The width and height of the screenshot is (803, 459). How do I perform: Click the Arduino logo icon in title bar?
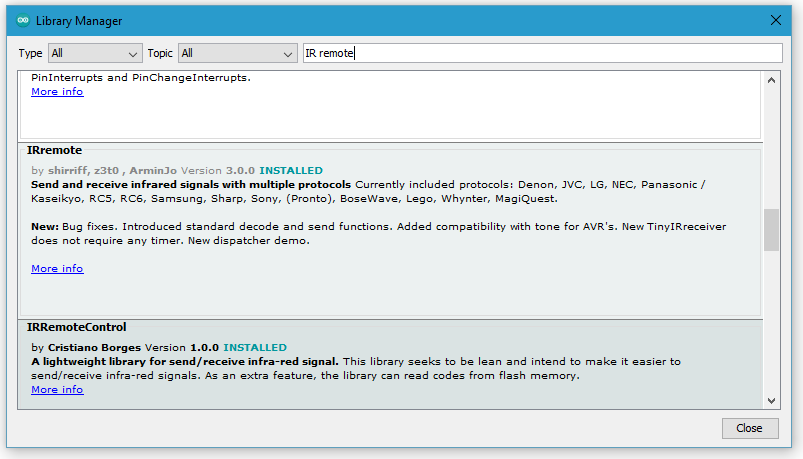click(x=23, y=20)
